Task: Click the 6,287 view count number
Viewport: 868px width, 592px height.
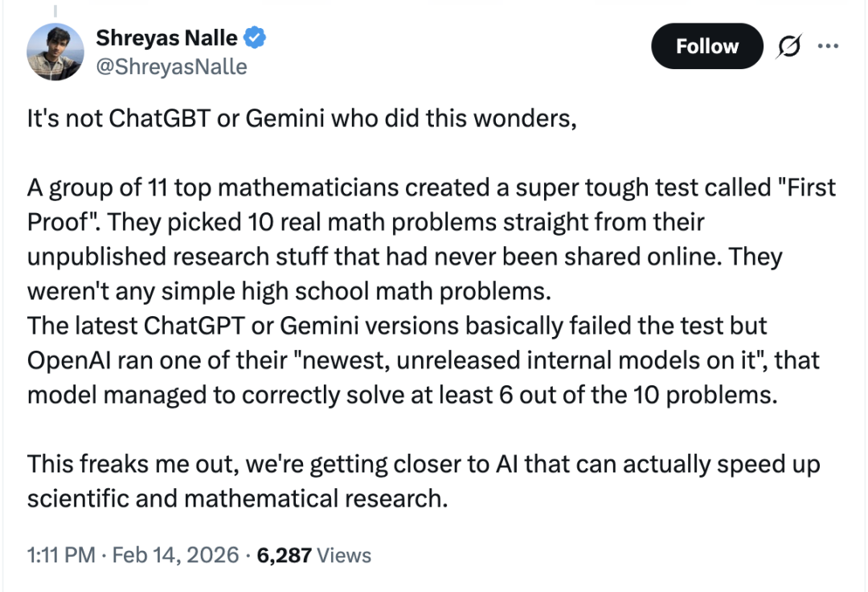Action: (284, 555)
